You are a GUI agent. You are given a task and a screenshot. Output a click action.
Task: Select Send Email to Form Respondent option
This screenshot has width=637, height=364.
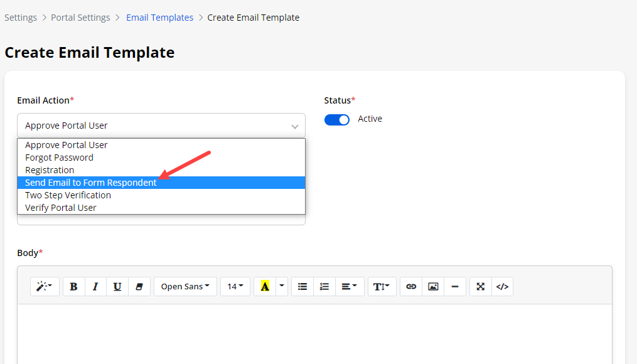click(91, 183)
